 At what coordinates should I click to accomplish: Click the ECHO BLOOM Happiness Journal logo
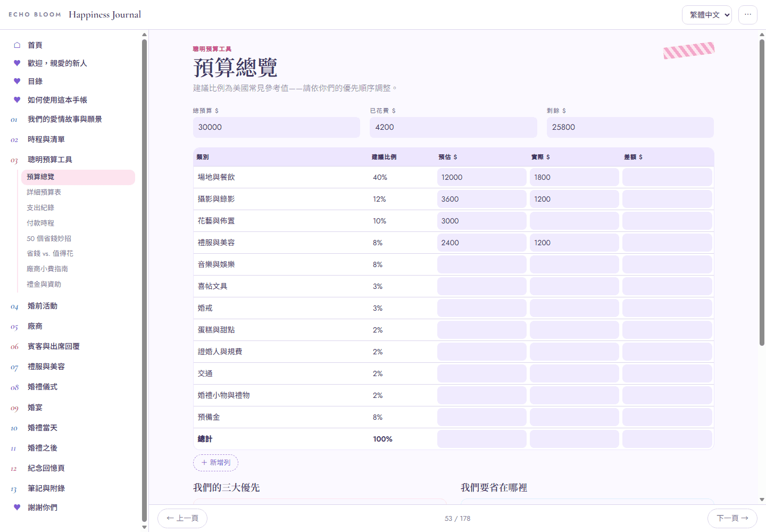pos(74,15)
